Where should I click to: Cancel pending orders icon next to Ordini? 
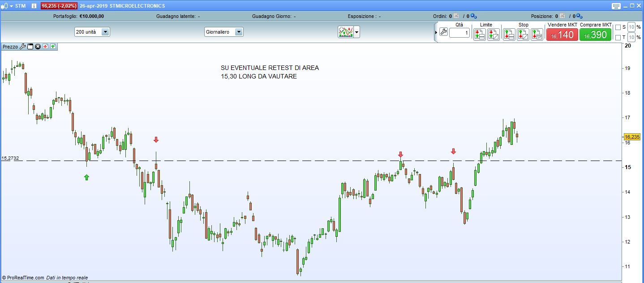(x=456, y=16)
